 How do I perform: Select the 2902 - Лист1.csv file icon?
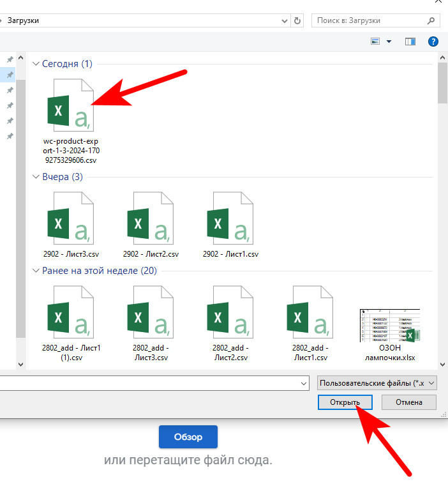pyautogui.click(x=230, y=218)
